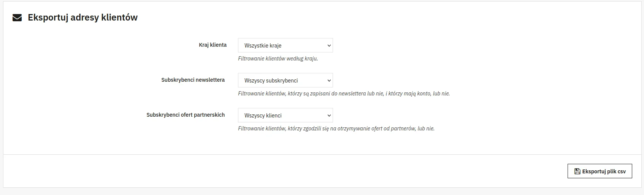Image resolution: width=644 pixels, height=195 pixels.
Task: Click the 'Eksportuj plik csv' text label
Action: 604,171
